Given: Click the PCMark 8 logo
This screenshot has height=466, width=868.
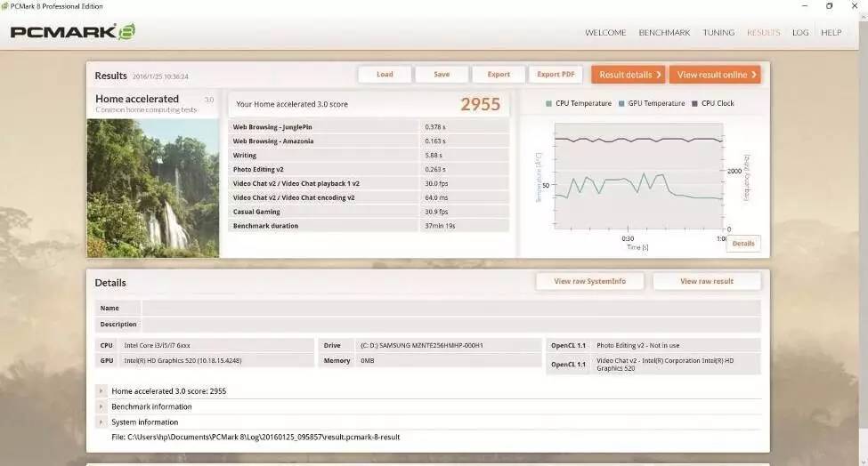Looking at the screenshot, I should pos(73,32).
